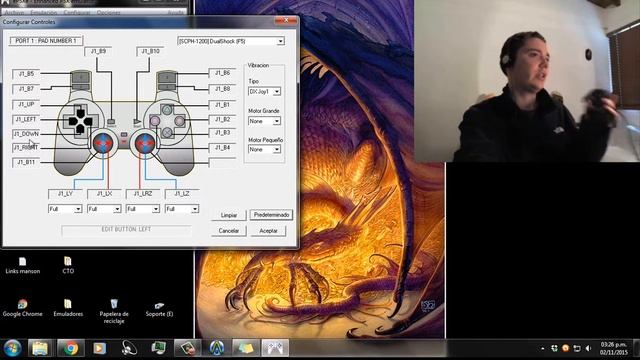Click the green monitor taskbar icon
640x360 pixels.
(158, 348)
